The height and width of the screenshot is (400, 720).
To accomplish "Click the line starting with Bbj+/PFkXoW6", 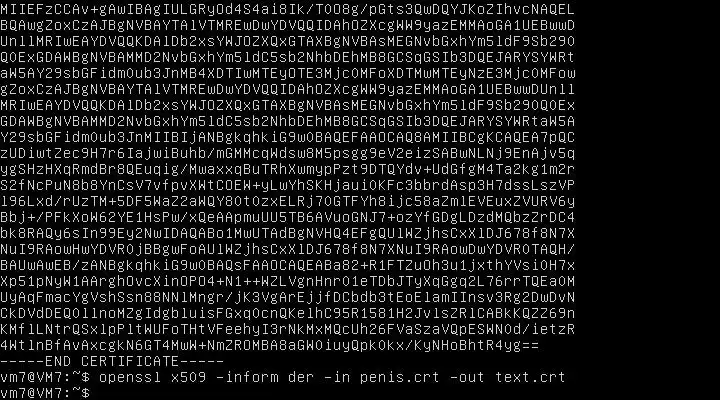I will click(287, 217).
